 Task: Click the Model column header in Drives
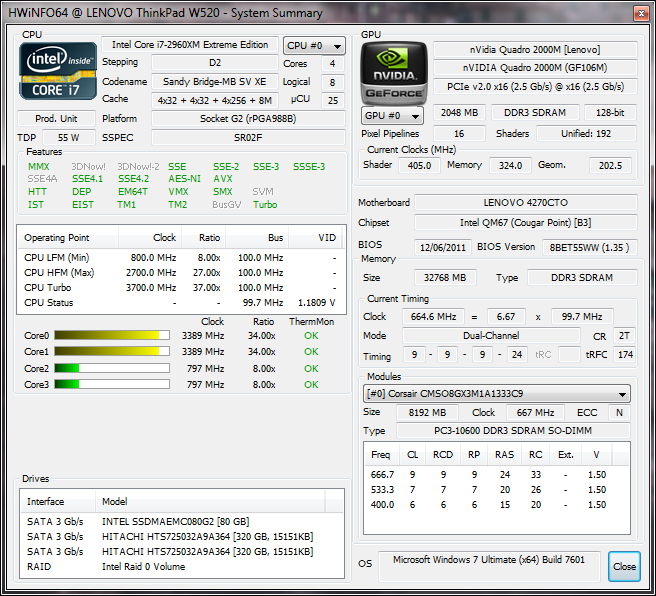tap(210, 501)
